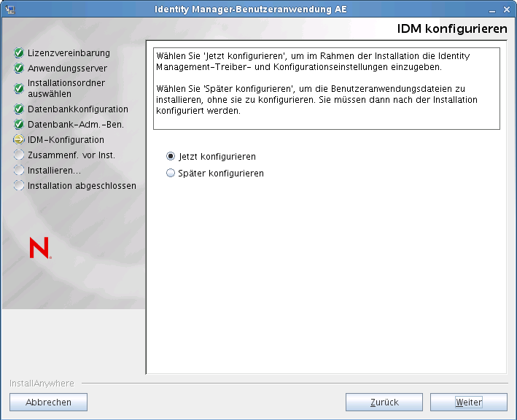Click the installer icon in the title bar

[x=10, y=9]
